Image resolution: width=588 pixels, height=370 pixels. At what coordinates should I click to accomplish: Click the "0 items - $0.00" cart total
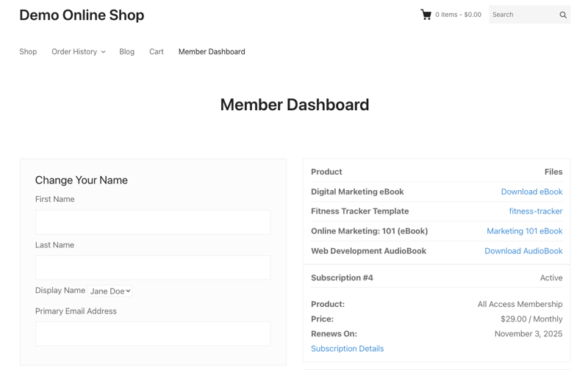coord(458,15)
